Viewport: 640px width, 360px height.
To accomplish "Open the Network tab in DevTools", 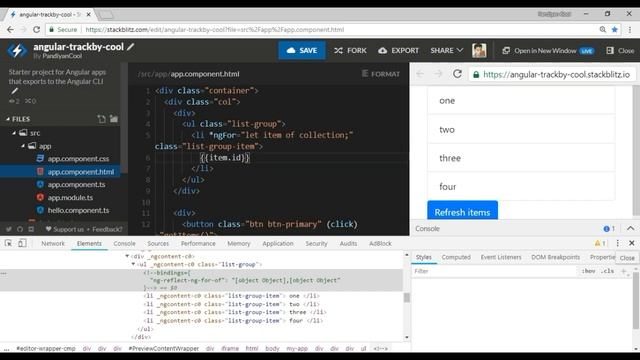I will (53, 243).
